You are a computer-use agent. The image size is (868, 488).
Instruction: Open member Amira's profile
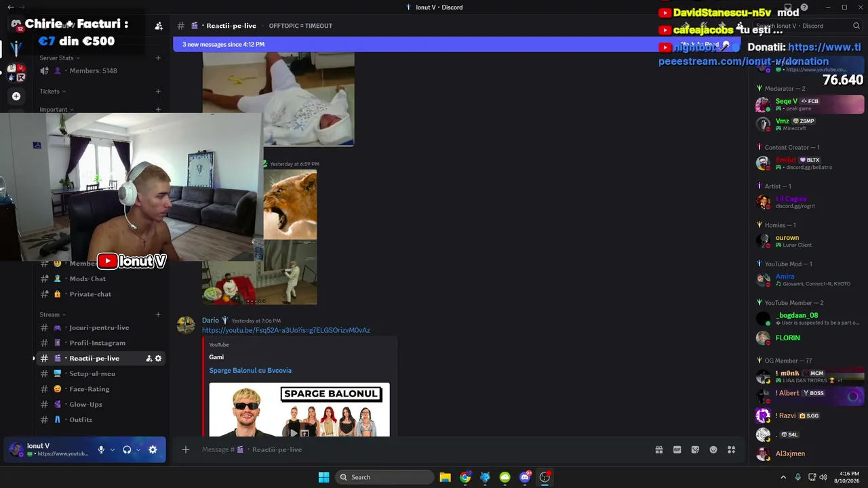tap(810, 279)
